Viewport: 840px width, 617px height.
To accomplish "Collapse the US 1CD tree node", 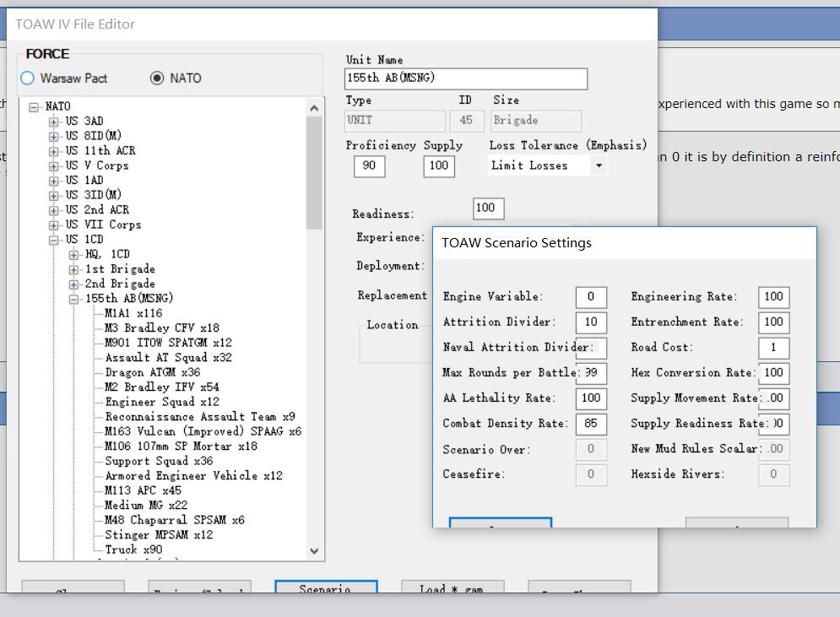I will click(x=54, y=240).
